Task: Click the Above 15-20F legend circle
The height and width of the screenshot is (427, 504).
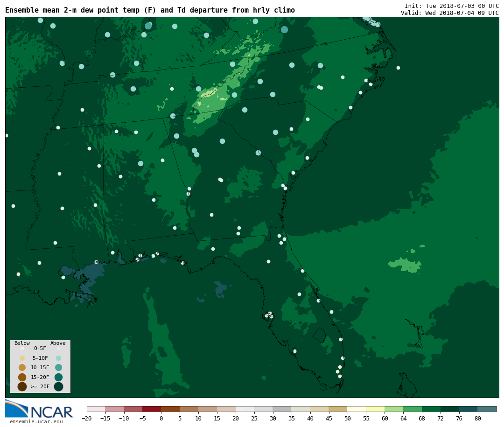Action: point(58,377)
